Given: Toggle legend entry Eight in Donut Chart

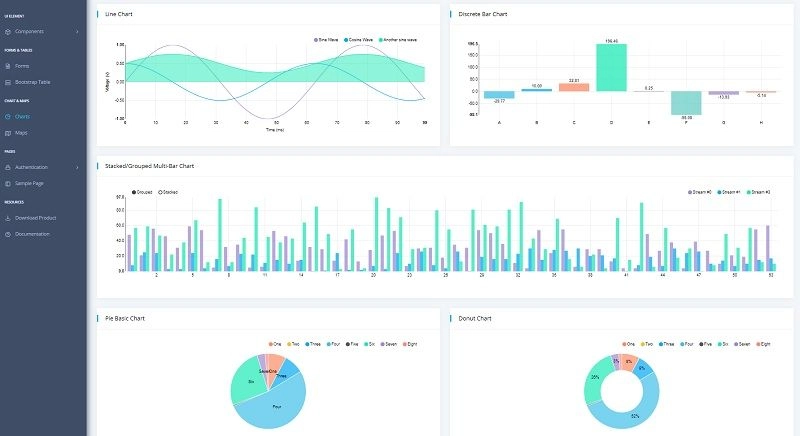Looking at the screenshot, I should click(x=764, y=344).
